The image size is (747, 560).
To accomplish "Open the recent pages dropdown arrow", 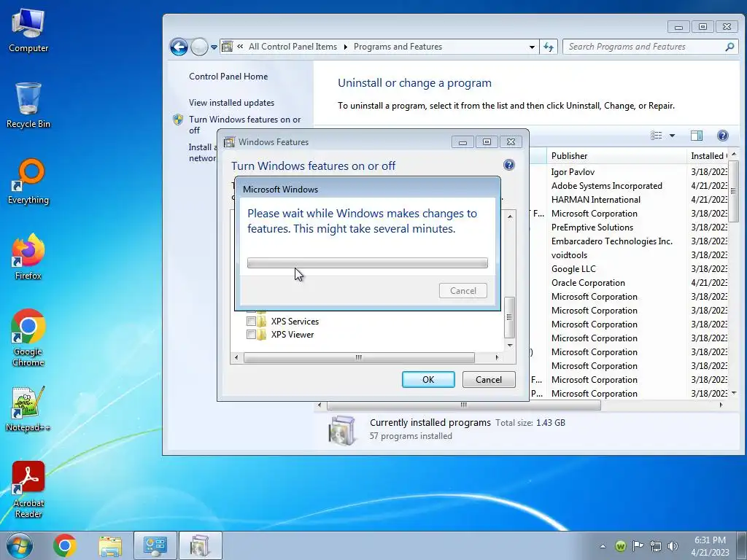I will click(x=214, y=47).
